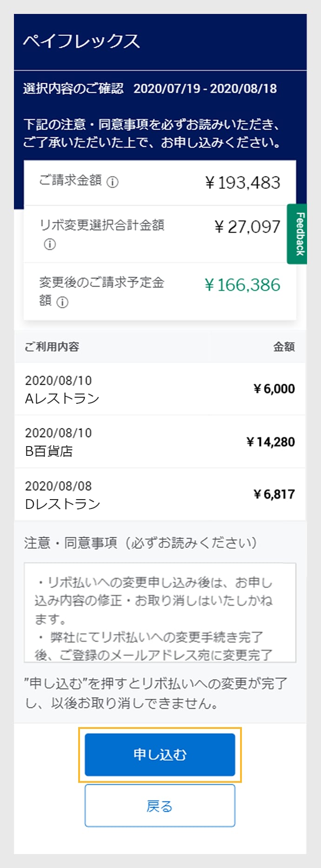Click the 金額 column header
This screenshot has width=321, height=868.
coord(284,347)
